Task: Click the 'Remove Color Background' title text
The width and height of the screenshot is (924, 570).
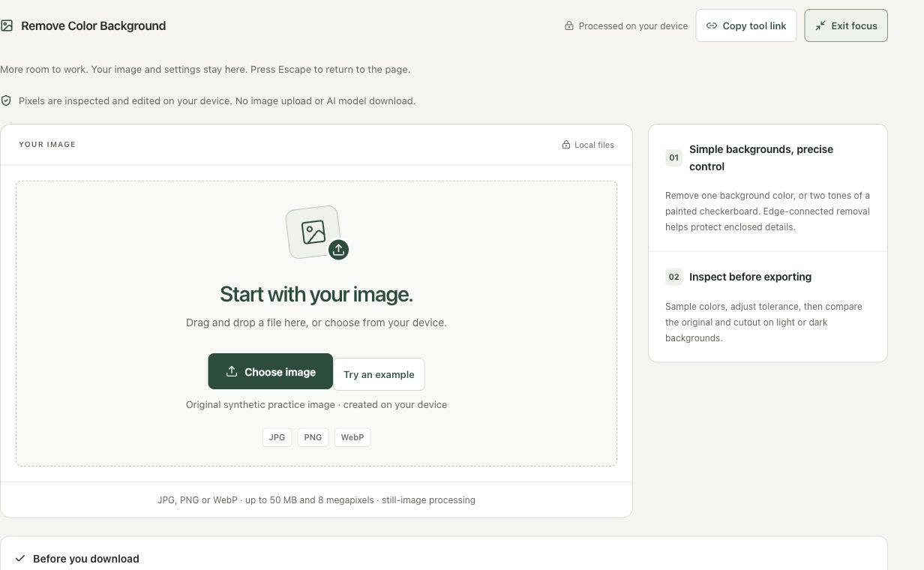Action: (94, 25)
